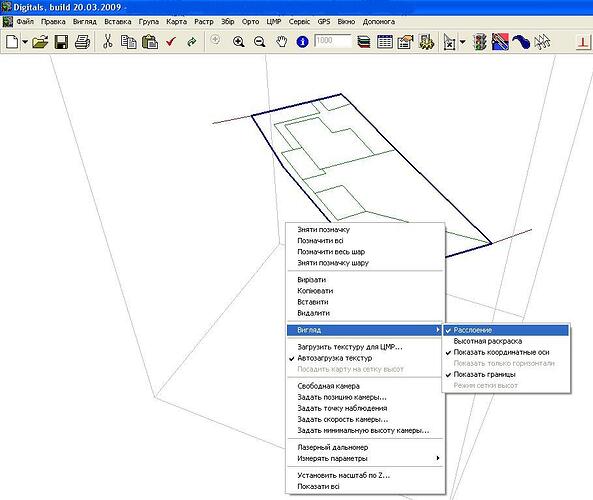Screen dimensions: 593x500
Task: Open dropdown arrow beside selection tool icon
Action: [462, 42]
